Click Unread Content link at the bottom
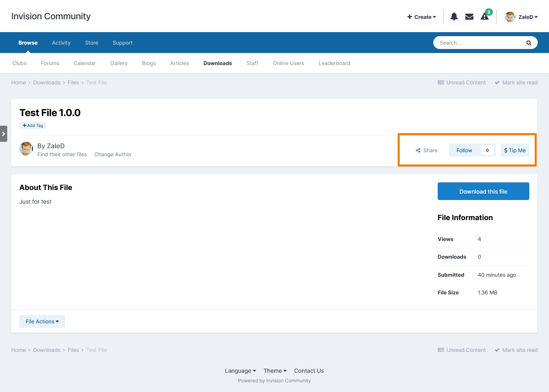Viewport: 549px width, 392px height. pyautogui.click(x=462, y=350)
